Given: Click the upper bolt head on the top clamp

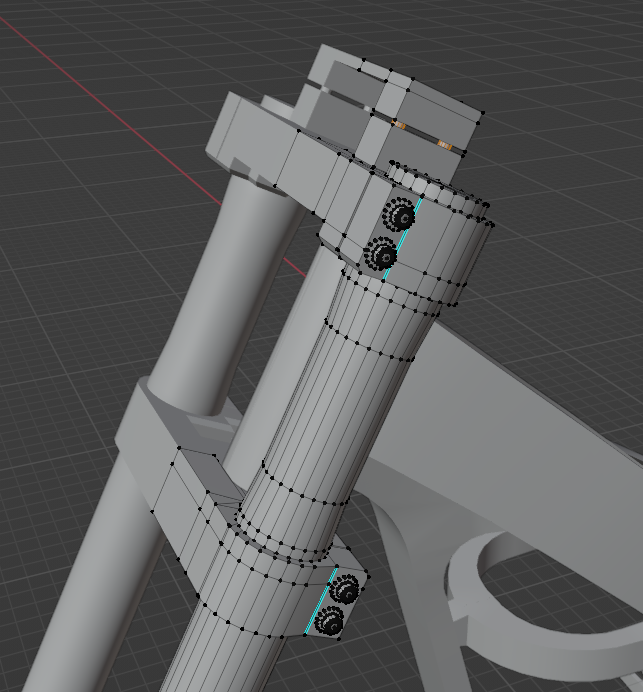Looking at the screenshot, I should click(399, 214).
